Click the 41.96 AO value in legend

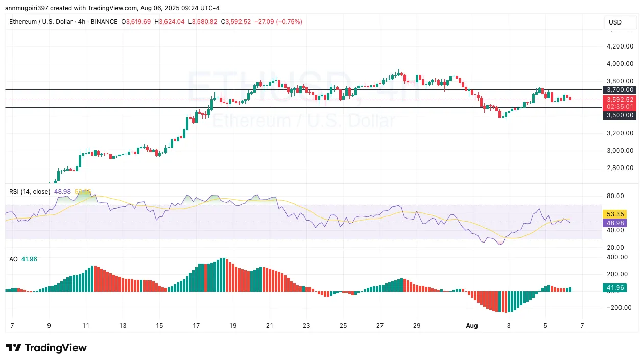coord(29,259)
